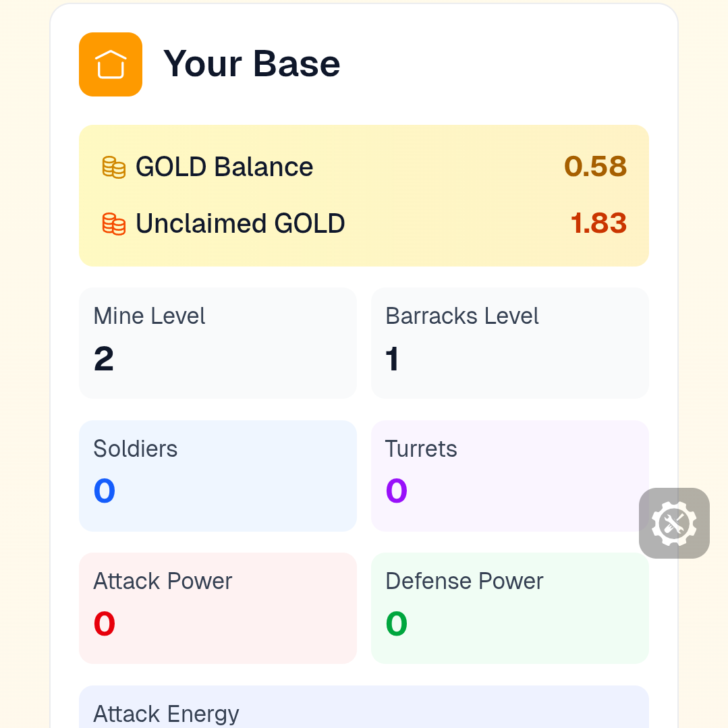The height and width of the screenshot is (728, 728).
Task: Click the red coins icon beside Unclaimed GOLD
Action: (x=113, y=223)
